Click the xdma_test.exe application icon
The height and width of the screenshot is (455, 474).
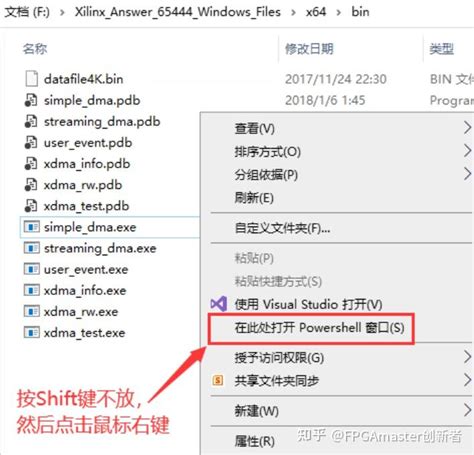point(32,333)
